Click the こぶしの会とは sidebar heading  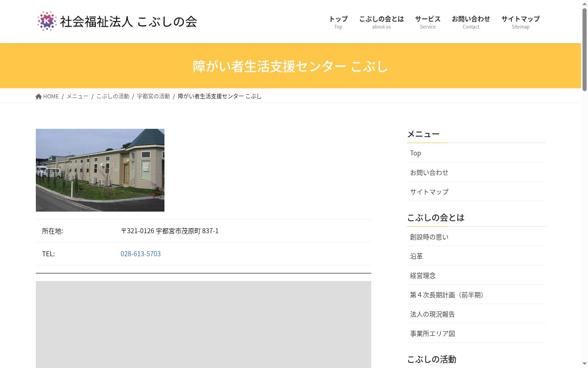click(435, 218)
